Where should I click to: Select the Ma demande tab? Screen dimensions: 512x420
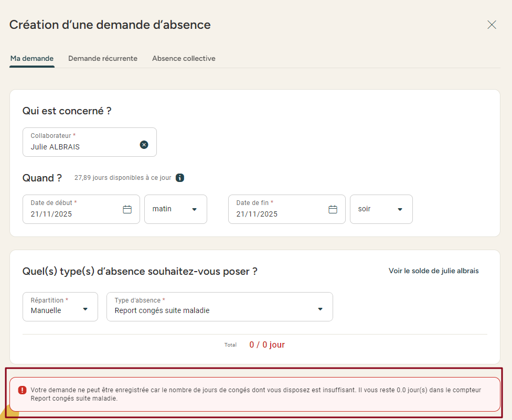tap(32, 58)
